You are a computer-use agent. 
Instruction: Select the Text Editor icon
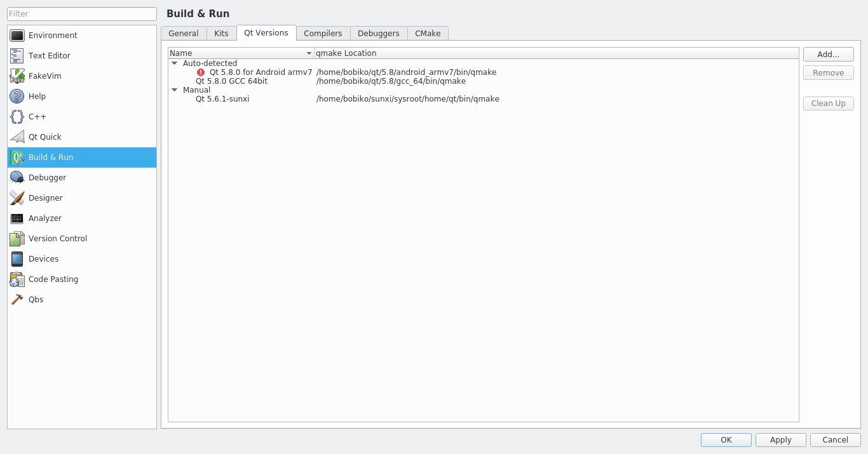[x=17, y=56]
